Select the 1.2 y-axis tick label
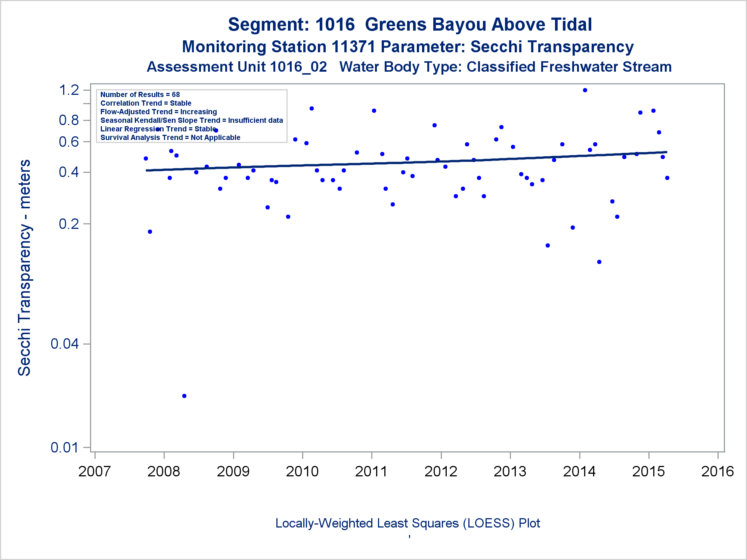This screenshot has height=560, width=747. tap(69, 90)
